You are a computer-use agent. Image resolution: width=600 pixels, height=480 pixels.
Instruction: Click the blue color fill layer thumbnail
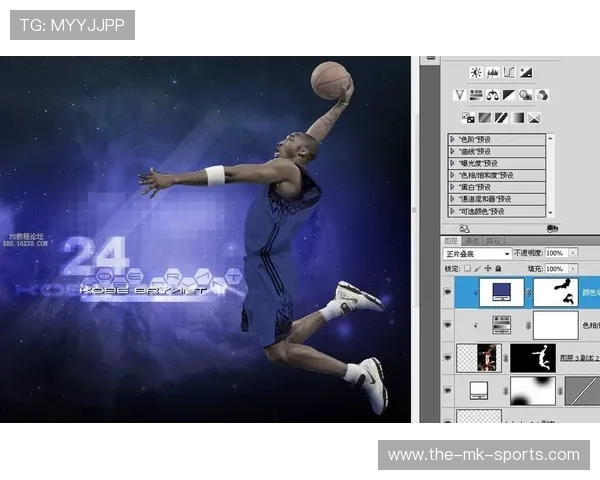pos(501,292)
